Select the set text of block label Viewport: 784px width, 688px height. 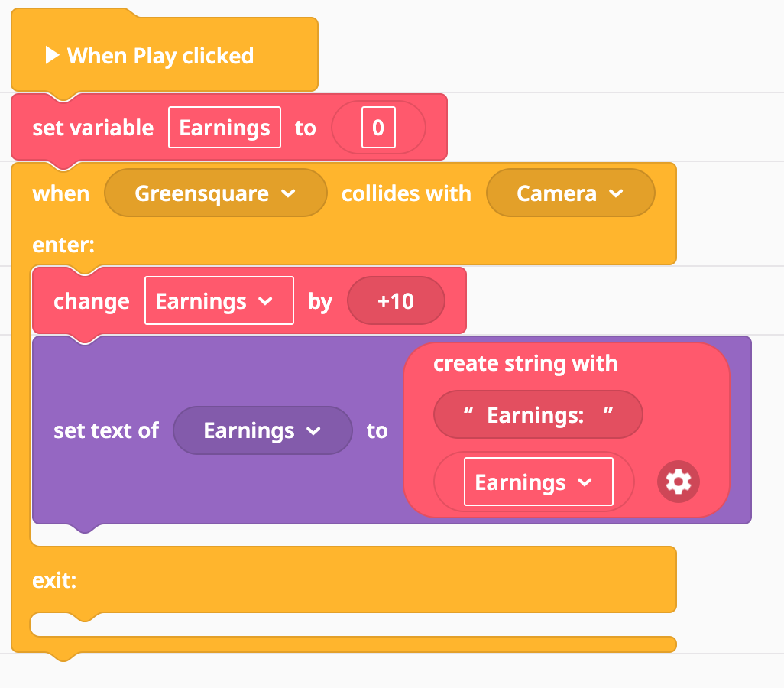pos(106,431)
